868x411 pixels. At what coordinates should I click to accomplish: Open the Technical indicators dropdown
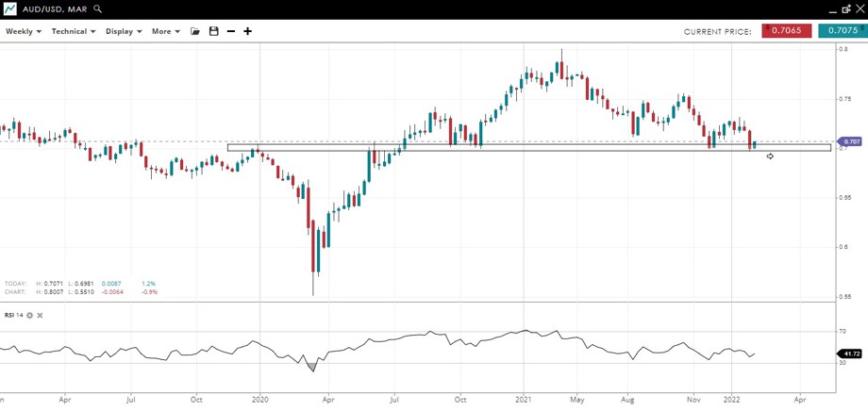(74, 31)
